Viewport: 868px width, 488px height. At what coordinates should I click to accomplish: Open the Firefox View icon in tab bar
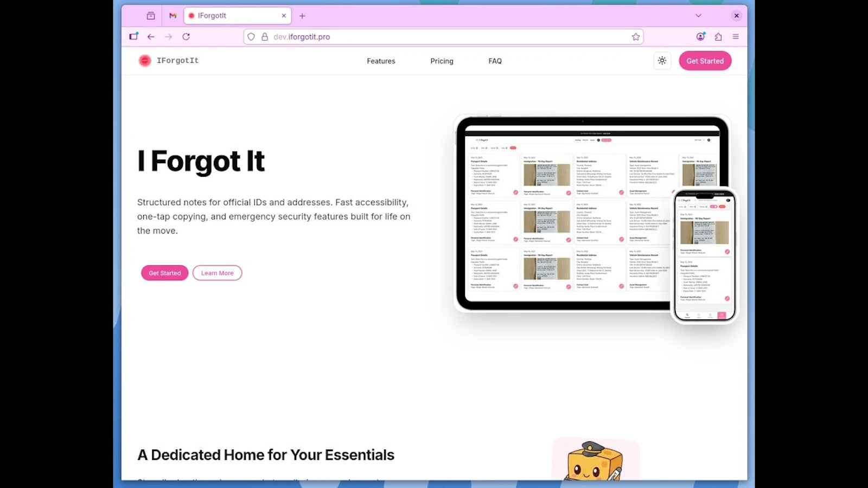tap(151, 16)
